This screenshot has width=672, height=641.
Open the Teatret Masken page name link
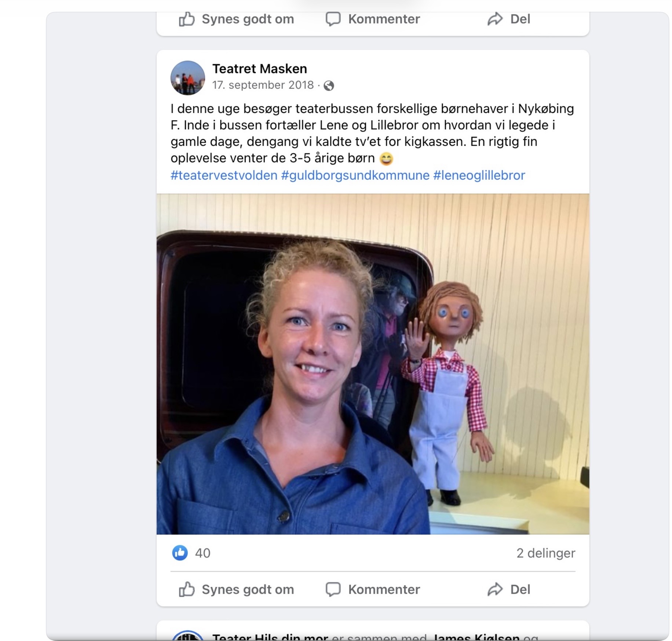(x=259, y=69)
